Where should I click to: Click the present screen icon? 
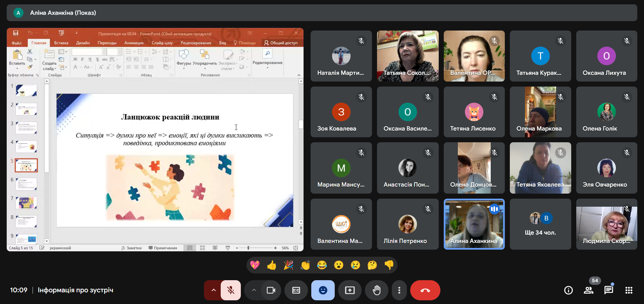pyautogui.click(x=350, y=290)
